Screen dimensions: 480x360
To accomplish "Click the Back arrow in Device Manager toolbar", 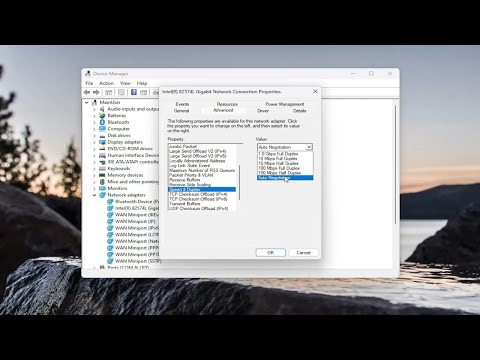I will pyautogui.click(x=87, y=92).
